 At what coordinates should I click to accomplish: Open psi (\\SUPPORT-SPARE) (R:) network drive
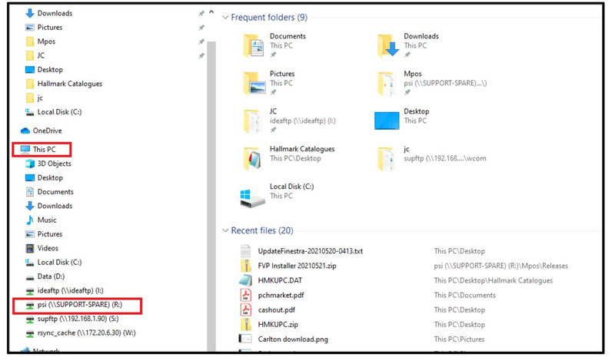(79, 305)
